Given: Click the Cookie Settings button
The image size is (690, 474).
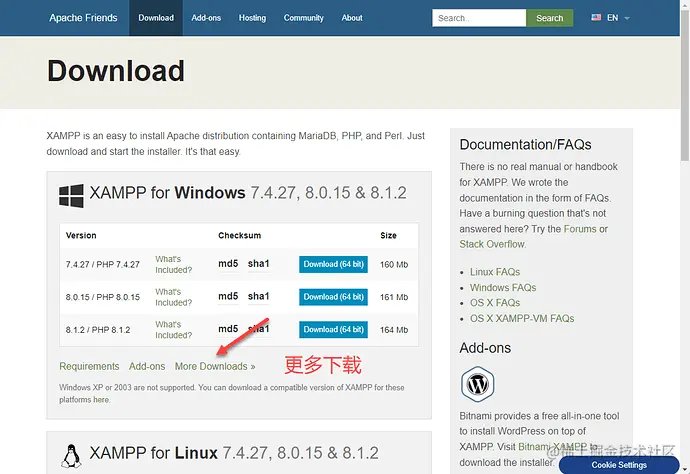Looking at the screenshot, I should [619, 465].
